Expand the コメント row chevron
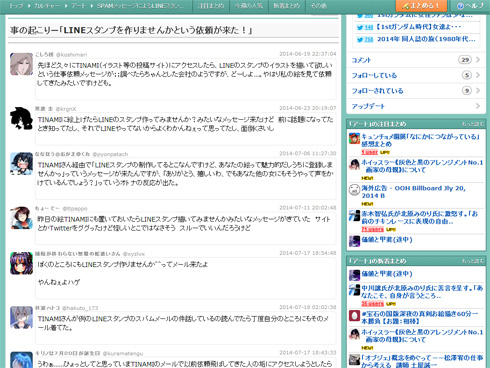Image resolution: width=490 pixels, height=368 pixels. 478,60
